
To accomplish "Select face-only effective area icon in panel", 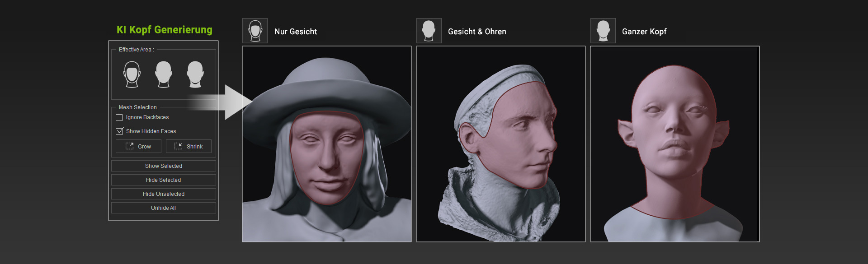I will click(132, 74).
